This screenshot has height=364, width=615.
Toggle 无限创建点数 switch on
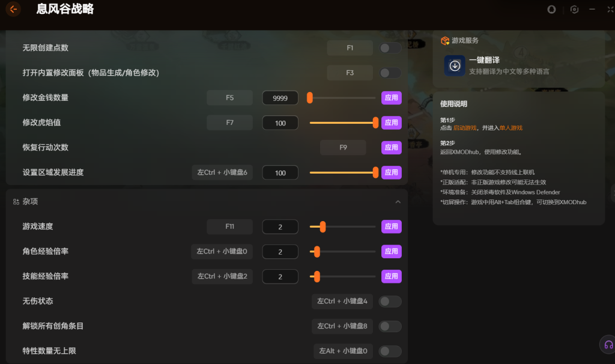pyautogui.click(x=390, y=48)
